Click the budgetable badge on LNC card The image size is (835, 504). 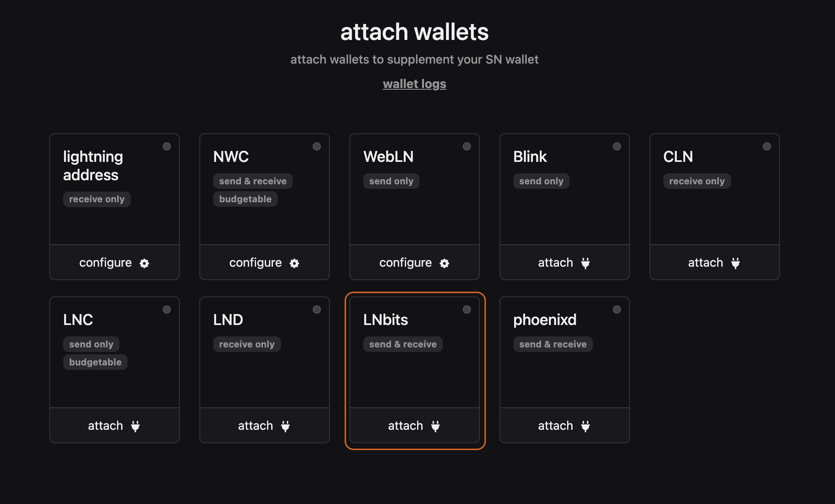pos(95,362)
